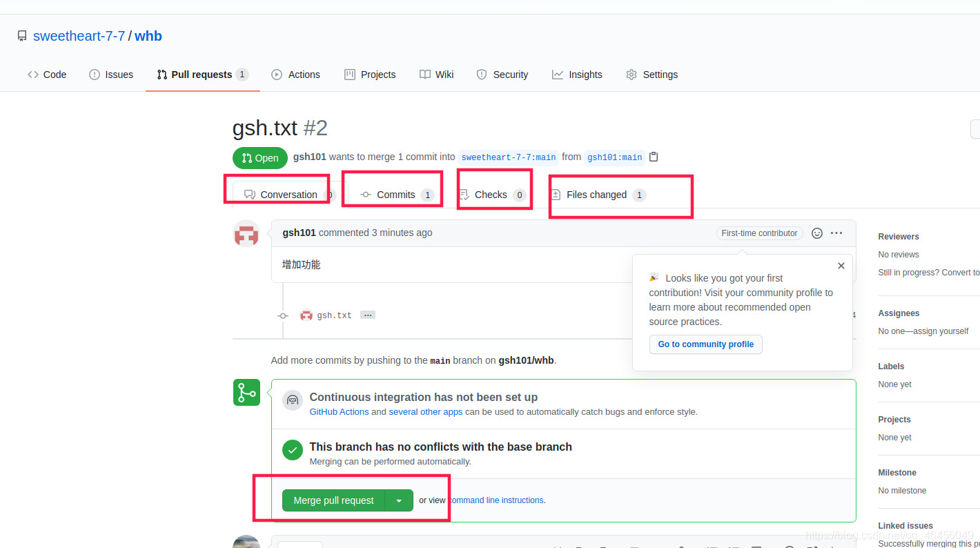980x548 pixels.
Task: Open the Linked issues sidebar section
Action: [905, 526]
